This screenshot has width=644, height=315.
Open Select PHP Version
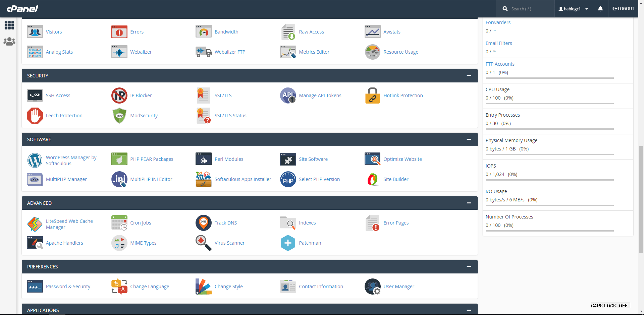(319, 179)
